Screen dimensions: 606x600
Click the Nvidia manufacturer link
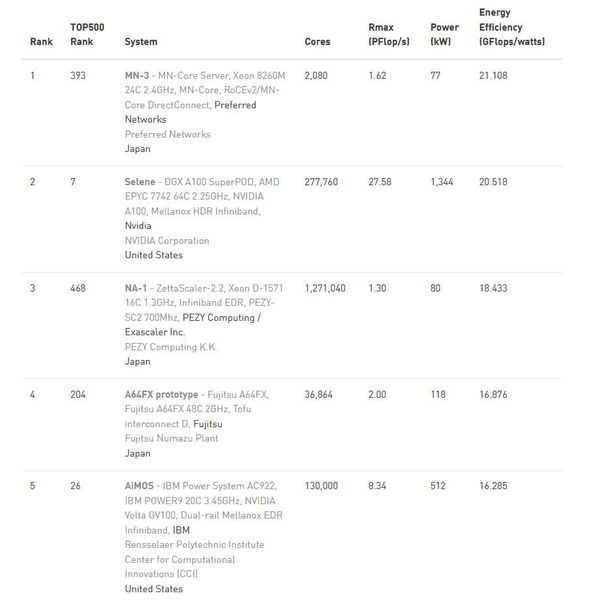138,226
